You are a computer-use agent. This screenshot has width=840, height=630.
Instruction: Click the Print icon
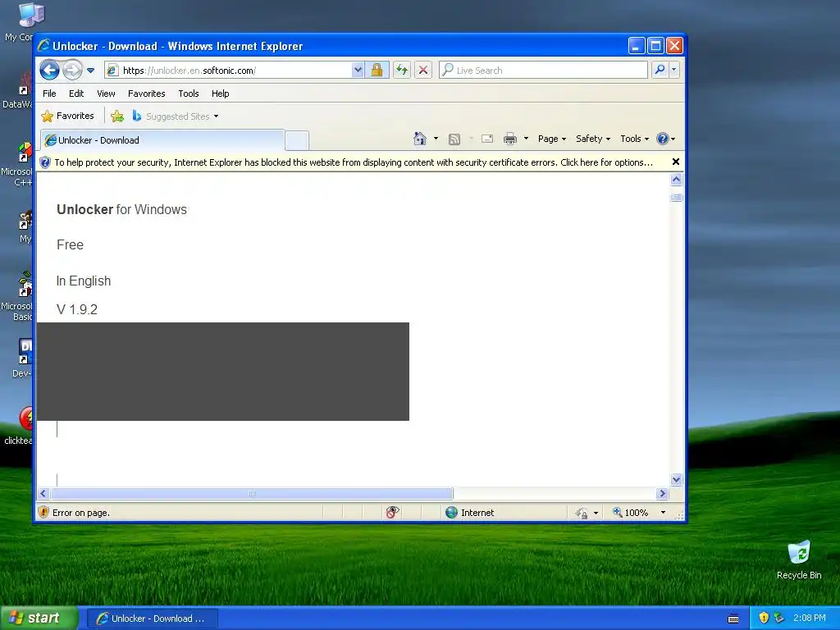(x=510, y=139)
